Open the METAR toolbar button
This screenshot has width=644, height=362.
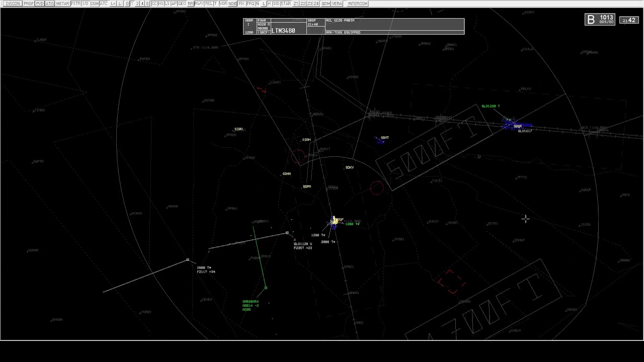[x=63, y=4]
